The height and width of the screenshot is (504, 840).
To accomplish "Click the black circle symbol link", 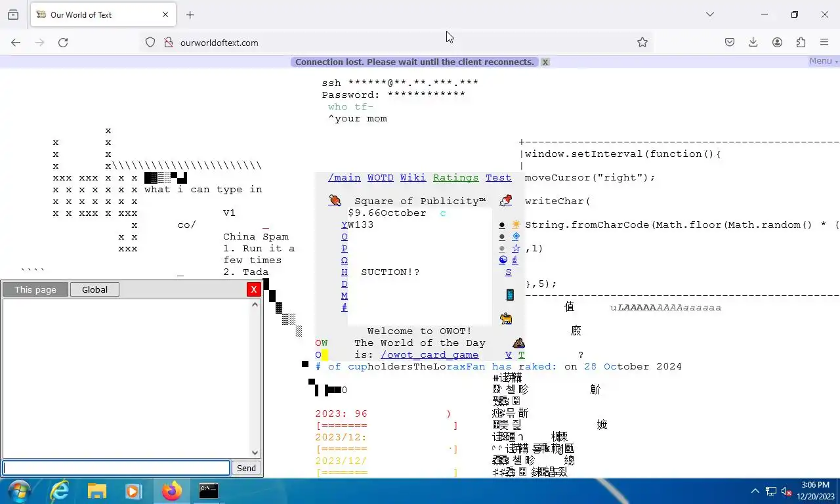I will [502, 224].
